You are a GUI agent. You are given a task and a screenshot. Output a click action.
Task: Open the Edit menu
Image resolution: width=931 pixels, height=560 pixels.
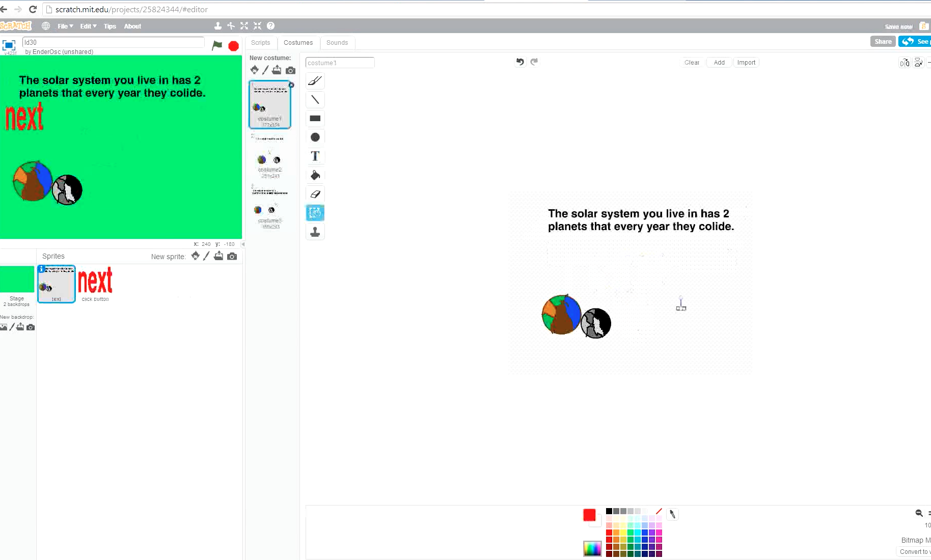point(88,26)
